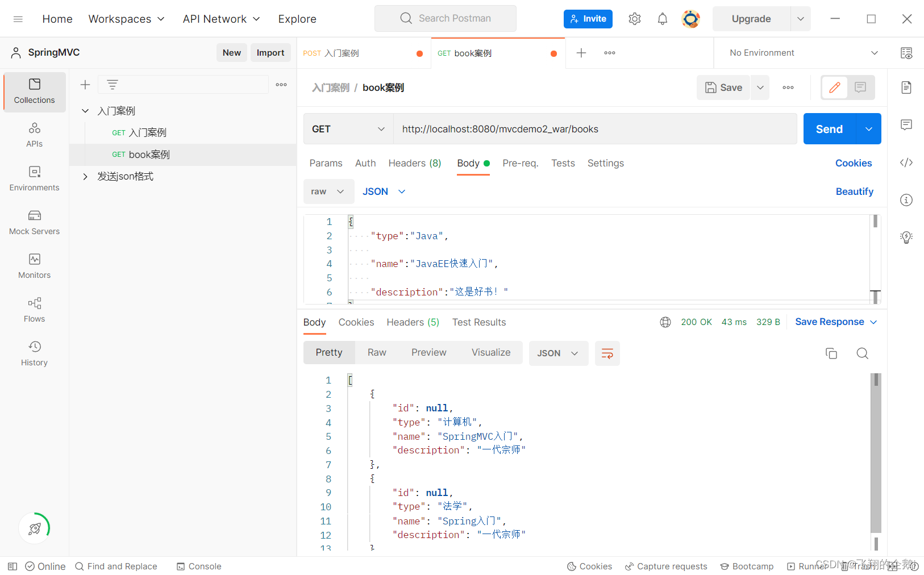Open the API Network dropdown
This screenshot has width=924, height=575.
click(x=221, y=19)
